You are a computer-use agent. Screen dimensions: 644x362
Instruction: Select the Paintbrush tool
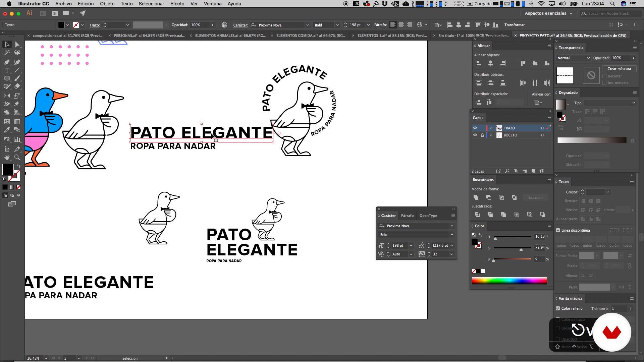pos(17,78)
